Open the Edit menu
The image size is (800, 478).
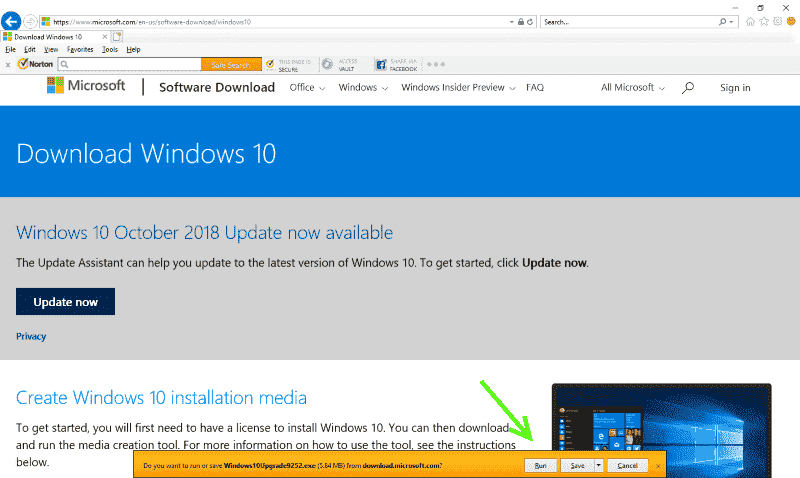coord(30,49)
